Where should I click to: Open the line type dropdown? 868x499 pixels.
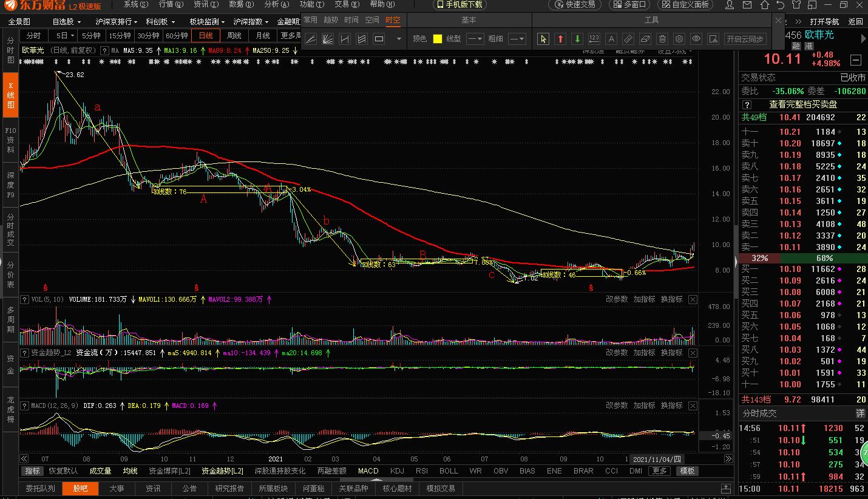point(475,39)
